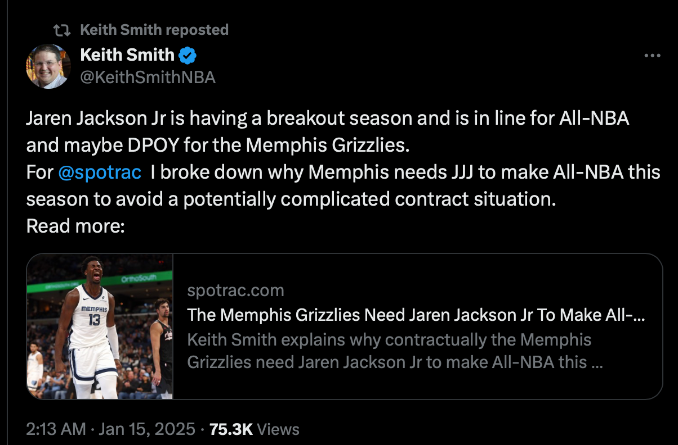Click the "Views" label beside 75.3K
This screenshot has height=445, width=678.
[278, 430]
